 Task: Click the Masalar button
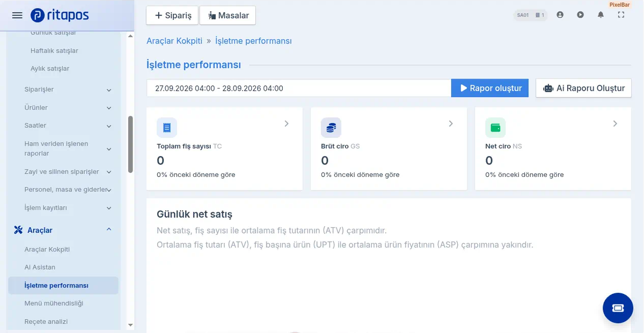coord(228,16)
